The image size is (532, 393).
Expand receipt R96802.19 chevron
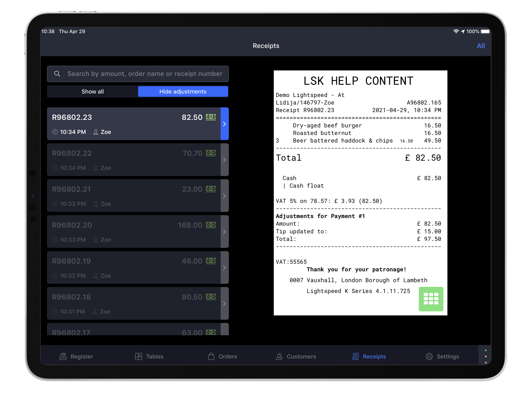click(x=224, y=268)
